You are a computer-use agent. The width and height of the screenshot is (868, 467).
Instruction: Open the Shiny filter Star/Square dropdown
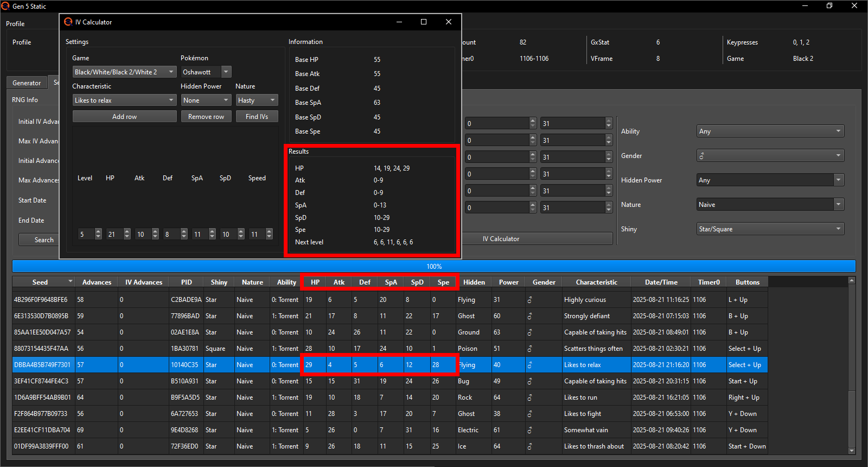pyautogui.click(x=770, y=229)
